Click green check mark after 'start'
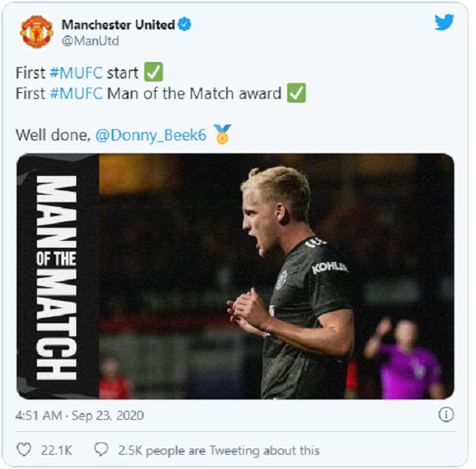476x469 pixels. click(153, 73)
